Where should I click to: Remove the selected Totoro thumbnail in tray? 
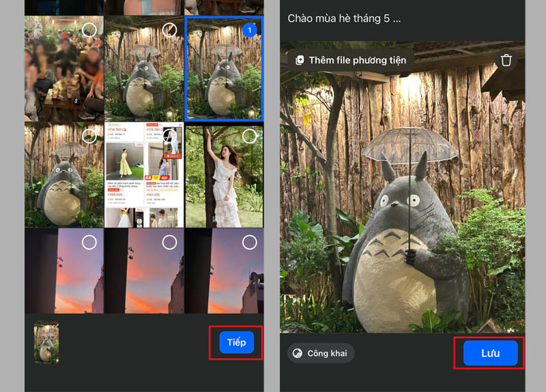tap(53, 327)
